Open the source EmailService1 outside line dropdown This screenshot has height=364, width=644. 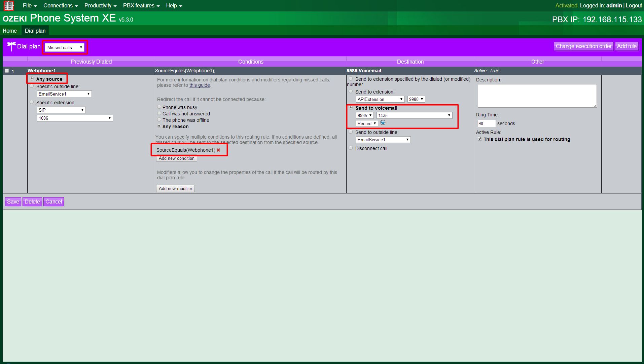64,94
